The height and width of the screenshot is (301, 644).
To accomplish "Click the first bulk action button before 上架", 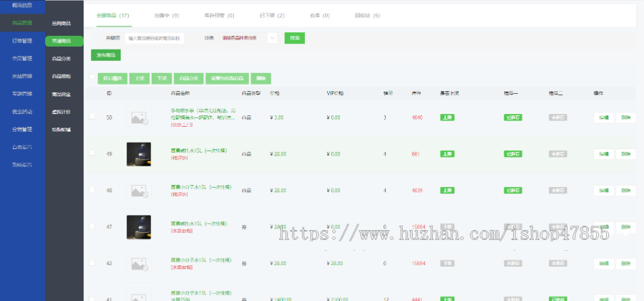I will [112, 79].
